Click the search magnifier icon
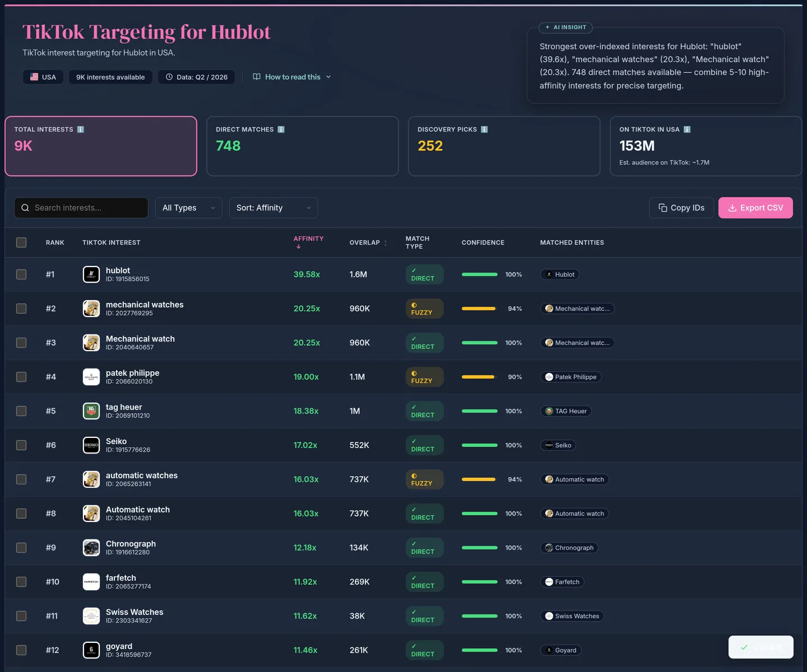Viewport: 807px width, 672px height. tap(25, 208)
